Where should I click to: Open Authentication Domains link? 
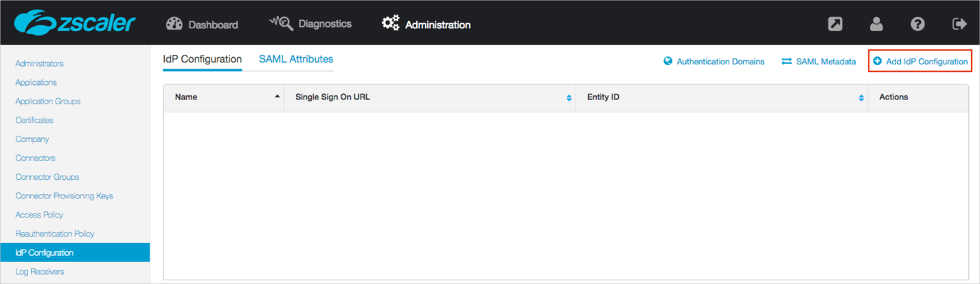tap(714, 62)
